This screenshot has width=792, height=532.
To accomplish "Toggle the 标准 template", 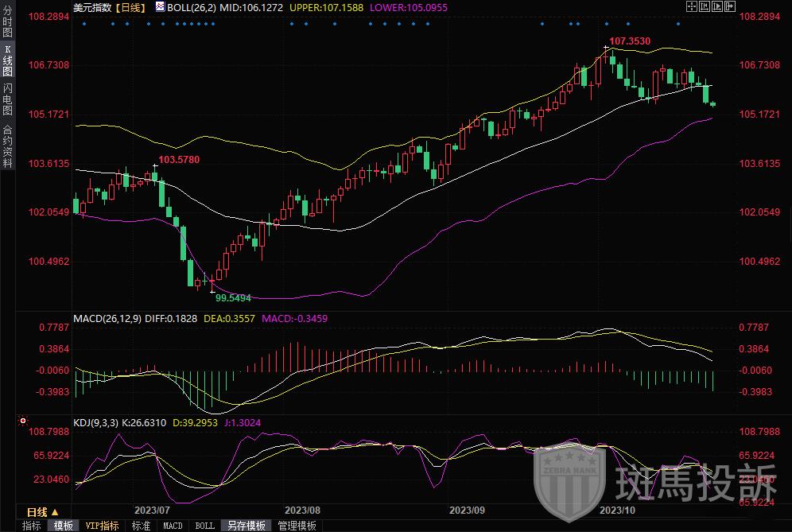I will [141, 526].
